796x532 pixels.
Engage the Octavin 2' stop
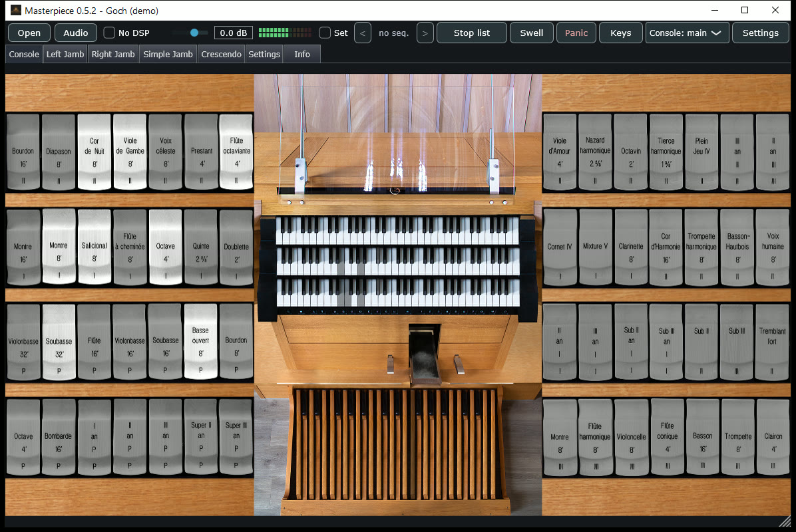pyautogui.click(x=631, y=152)
